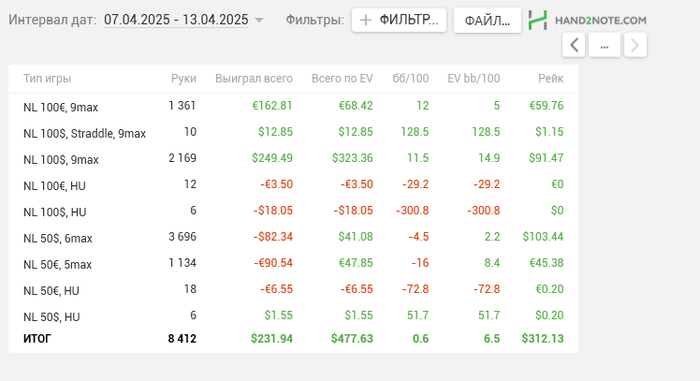The width and height of the screenshot is (700, 381).
Task: Expand the date interval dropdown arrow
Action: [x=259, y=20]
